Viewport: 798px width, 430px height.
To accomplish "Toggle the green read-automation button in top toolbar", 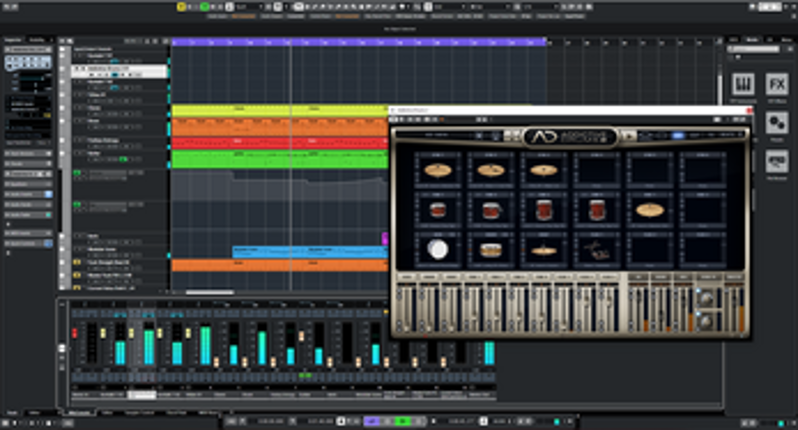I will pyautogui.click(x=205, y=7).
